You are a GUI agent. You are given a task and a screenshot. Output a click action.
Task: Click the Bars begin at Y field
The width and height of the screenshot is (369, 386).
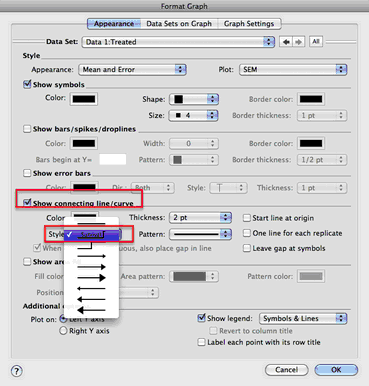pyautogui.click(x=113, y=159)
